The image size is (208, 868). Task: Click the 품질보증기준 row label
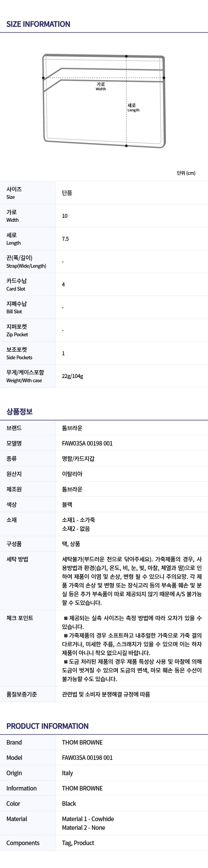click(x=22, y=694)
